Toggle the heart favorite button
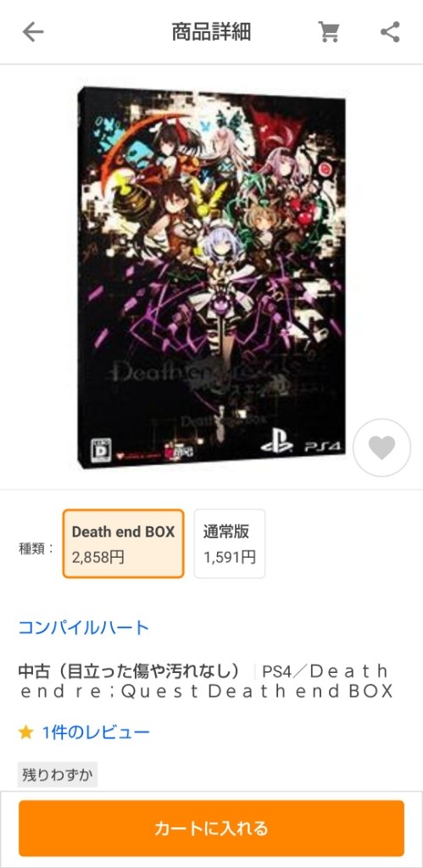The image size is (423, 868). 382,448
